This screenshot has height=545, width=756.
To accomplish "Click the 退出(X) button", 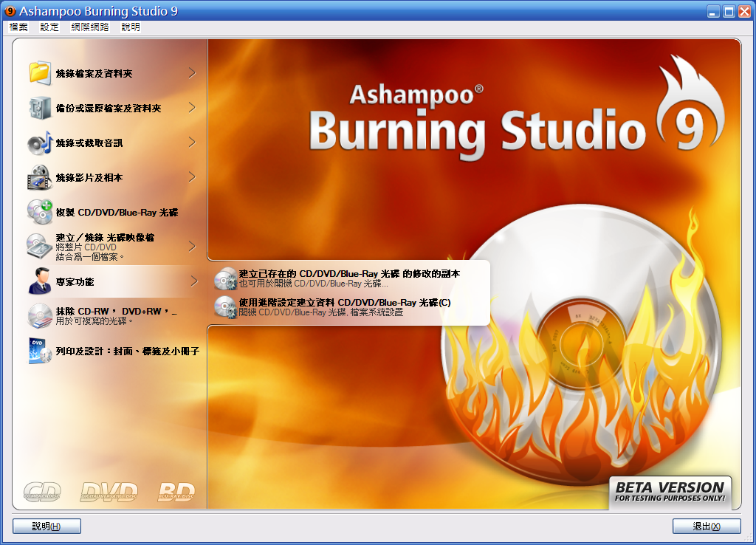I will pyautogui.click(x=707, y=527).
